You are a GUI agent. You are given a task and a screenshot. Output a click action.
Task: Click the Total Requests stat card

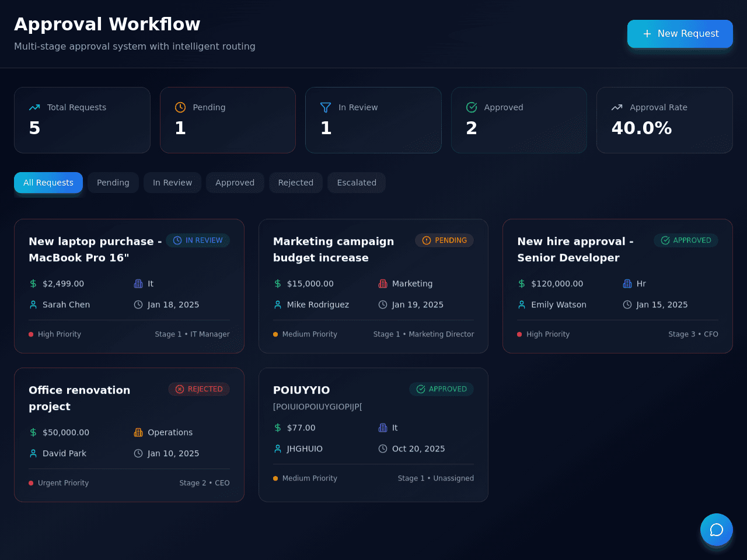point(82,120)
